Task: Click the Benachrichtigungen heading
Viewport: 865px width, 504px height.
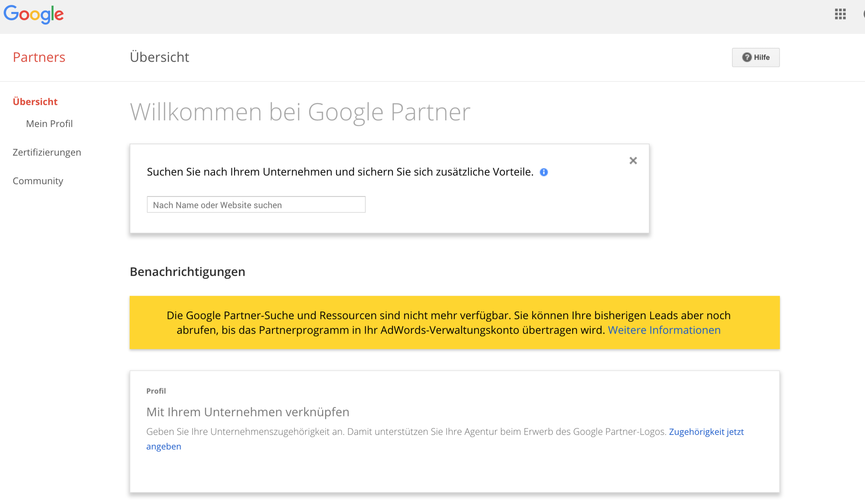Action: point(187,271)
